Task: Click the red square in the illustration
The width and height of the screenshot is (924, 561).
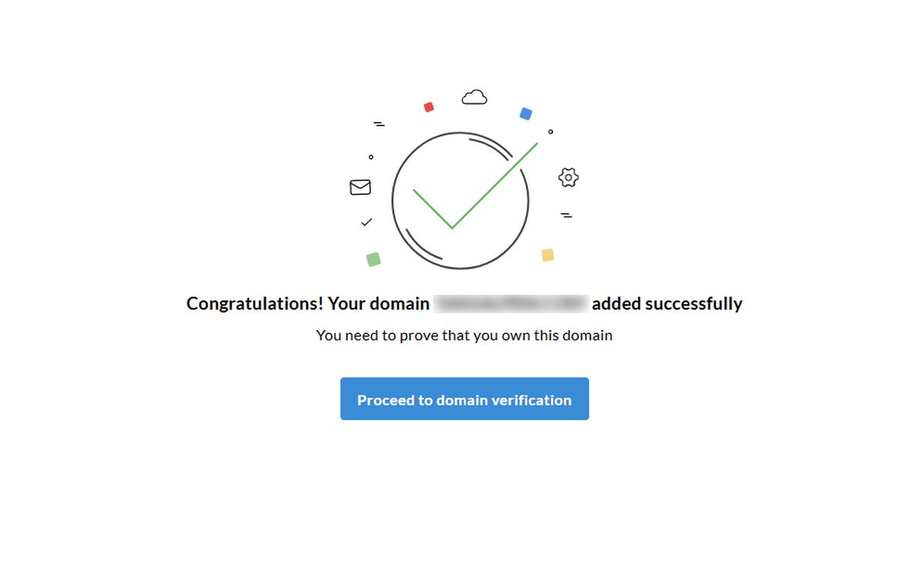Action: coord(429,106)
